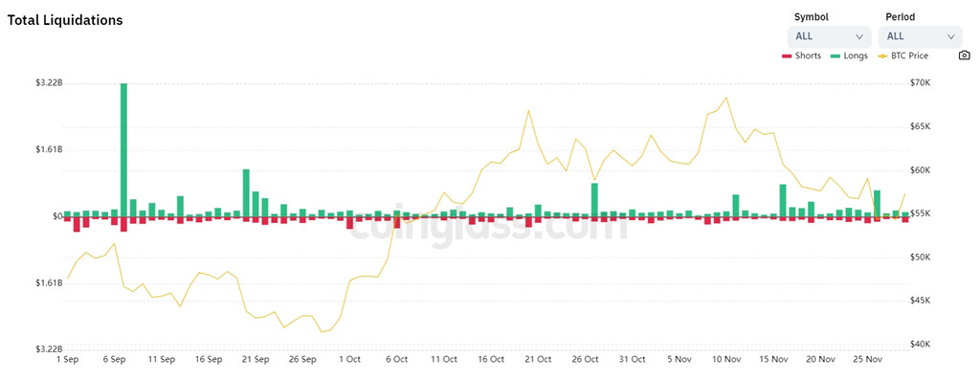Click the green bar near 26 Oct

[594, 199]
